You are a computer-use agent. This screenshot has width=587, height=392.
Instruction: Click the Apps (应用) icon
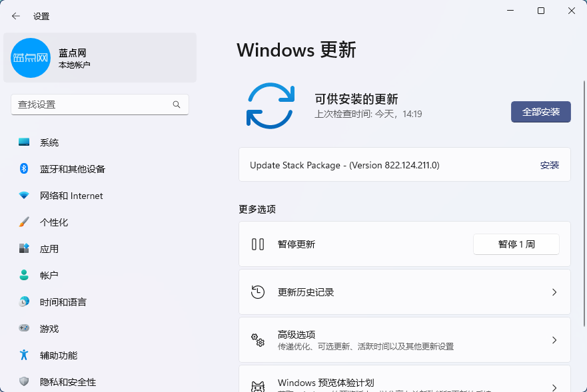pos(24,249)
